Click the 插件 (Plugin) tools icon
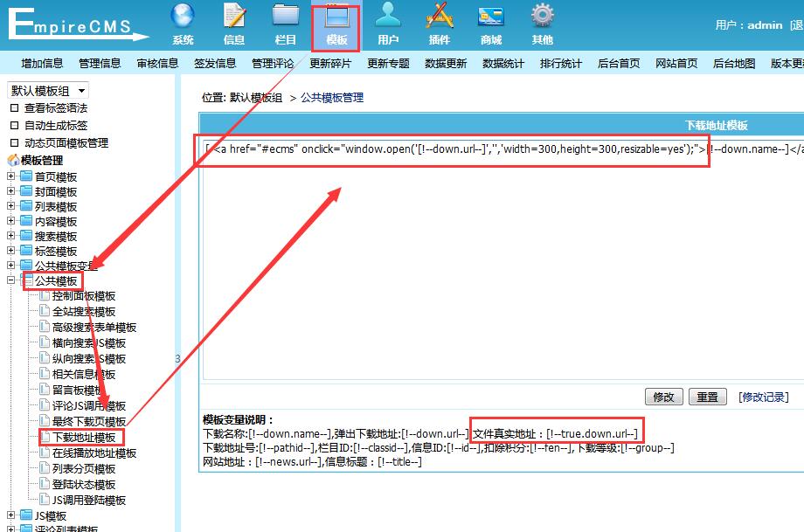 pyautogui.click(x=440, y=17)
